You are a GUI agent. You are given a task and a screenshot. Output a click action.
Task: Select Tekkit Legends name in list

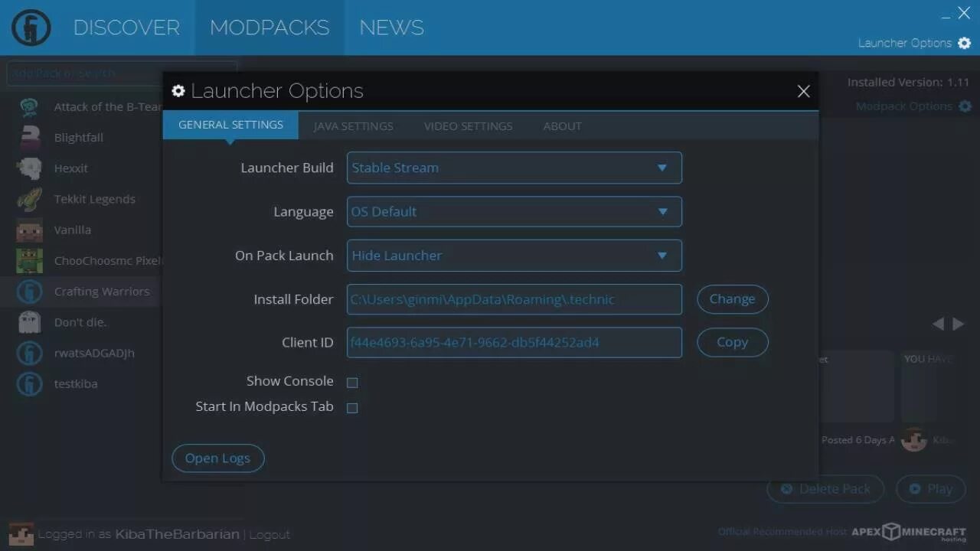(94, 199)
